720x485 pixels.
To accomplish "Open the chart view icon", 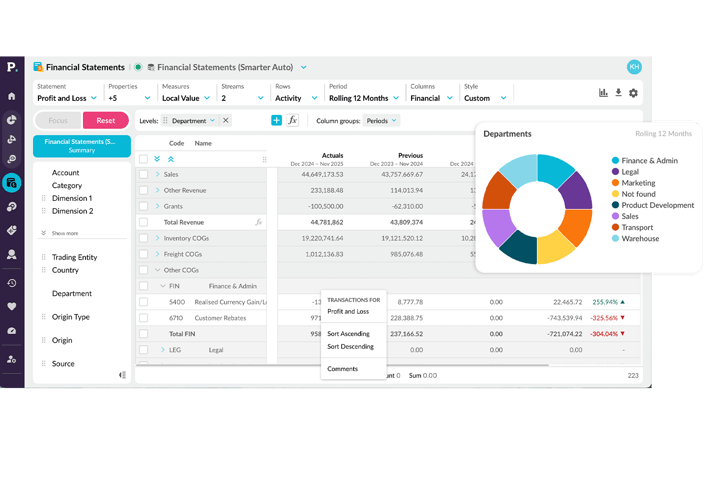I will [x=603, y=93].
